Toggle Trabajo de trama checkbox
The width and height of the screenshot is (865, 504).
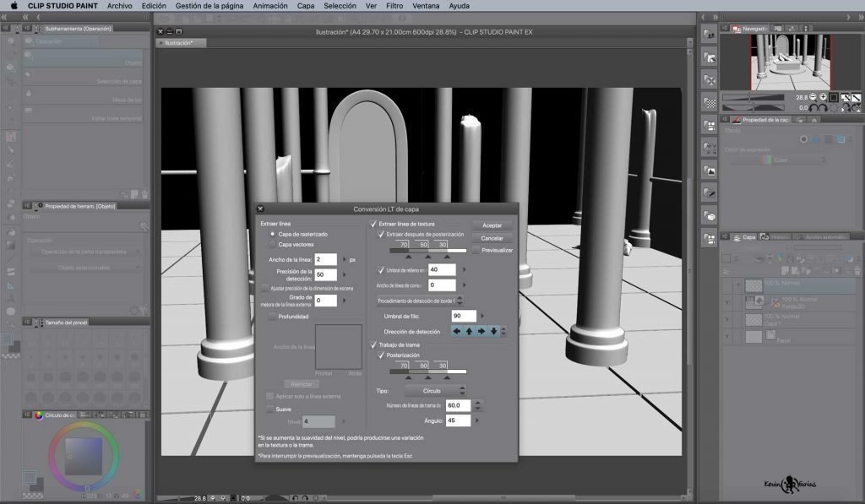[x=373, y=344]
